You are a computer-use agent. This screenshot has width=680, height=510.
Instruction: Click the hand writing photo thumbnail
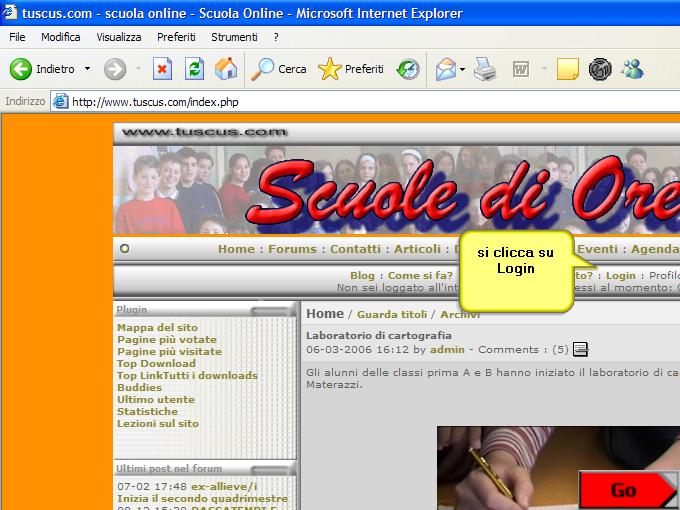(558, 468)
